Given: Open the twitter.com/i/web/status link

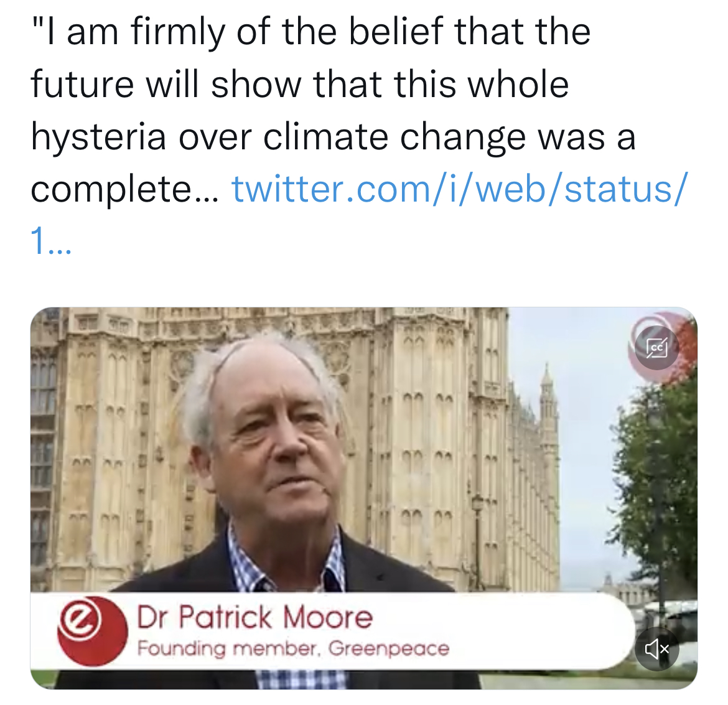Looking at the screenshot, I should 459,189.
